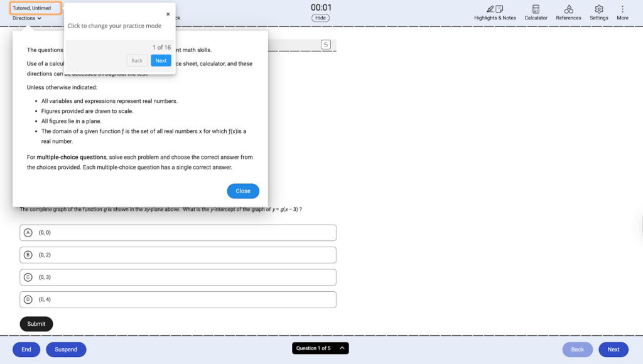Image resolution: width=643 pixels, height=364 pixels.
Task: Click the Tutored, Untimed practice mode label
Action: pos(35,8)
